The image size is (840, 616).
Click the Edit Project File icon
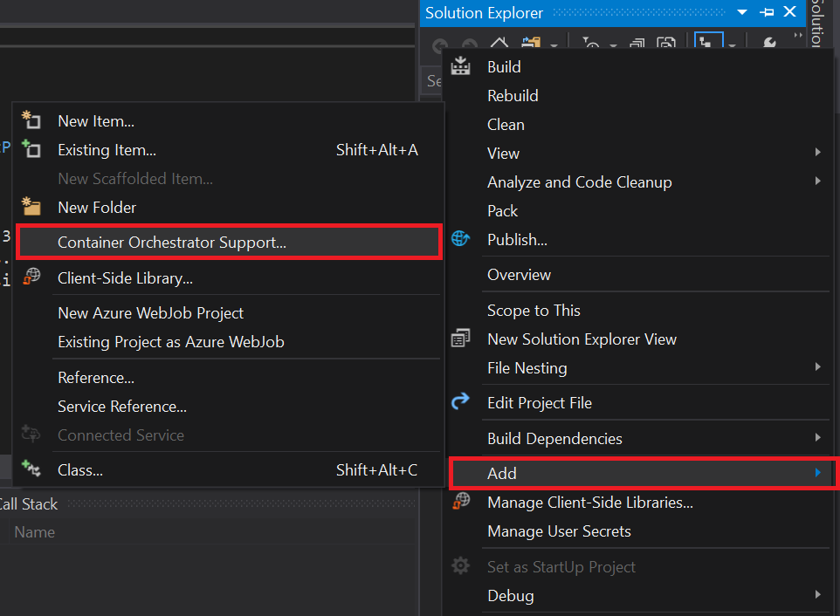pos(460,402)
